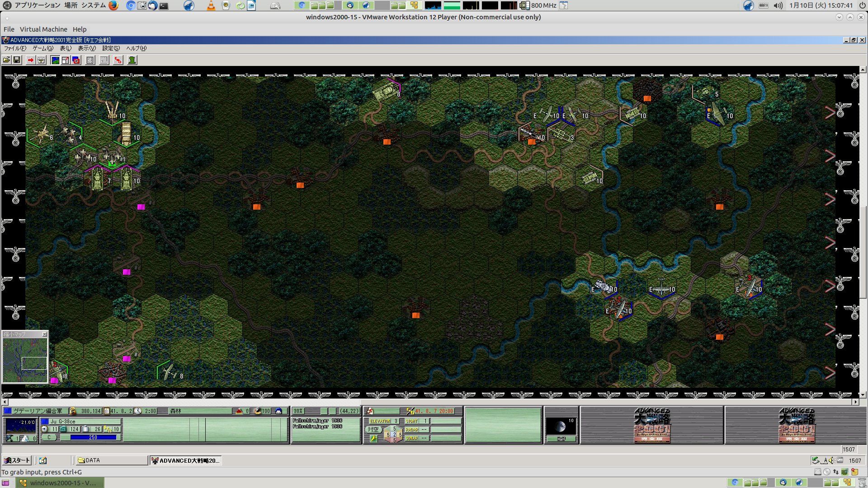Image resolution: width=868 pixels, height=488 pixels.
Task: Open the VMware Help menu
Action: (80, 29)
